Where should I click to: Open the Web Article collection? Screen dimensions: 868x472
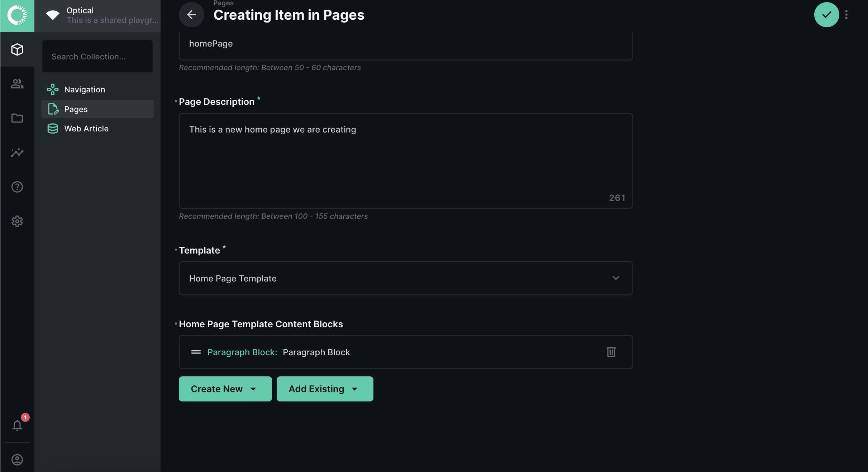(x=97, y=129)
